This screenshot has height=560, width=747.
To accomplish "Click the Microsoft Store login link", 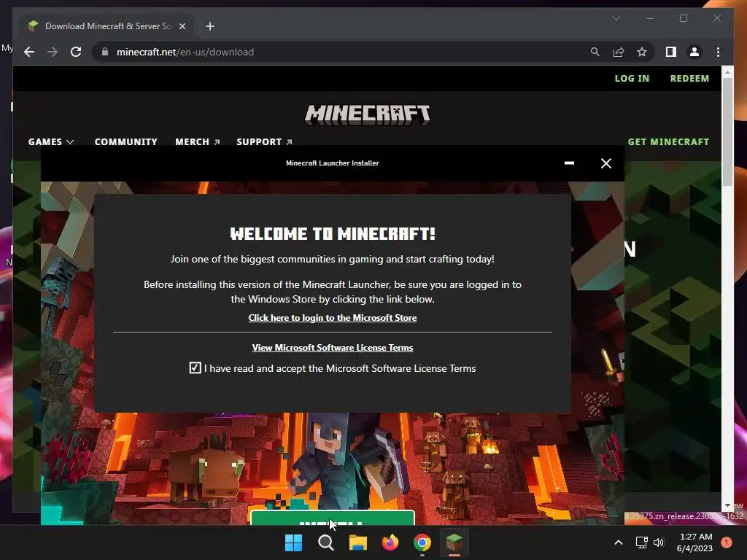I will [333, 318].
